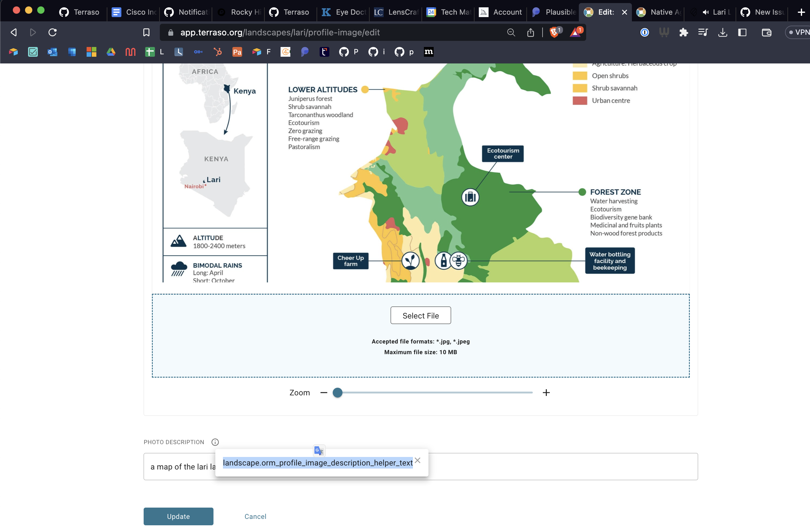The image size is (810, 532).
Task: Toggle the VPN button
Action: (798, 32)
